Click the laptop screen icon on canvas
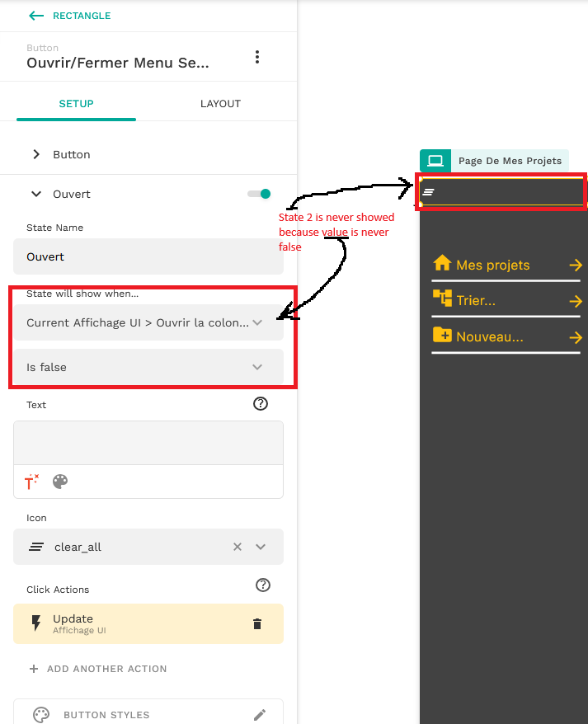588x724 pixels. (x=435, y=161)
